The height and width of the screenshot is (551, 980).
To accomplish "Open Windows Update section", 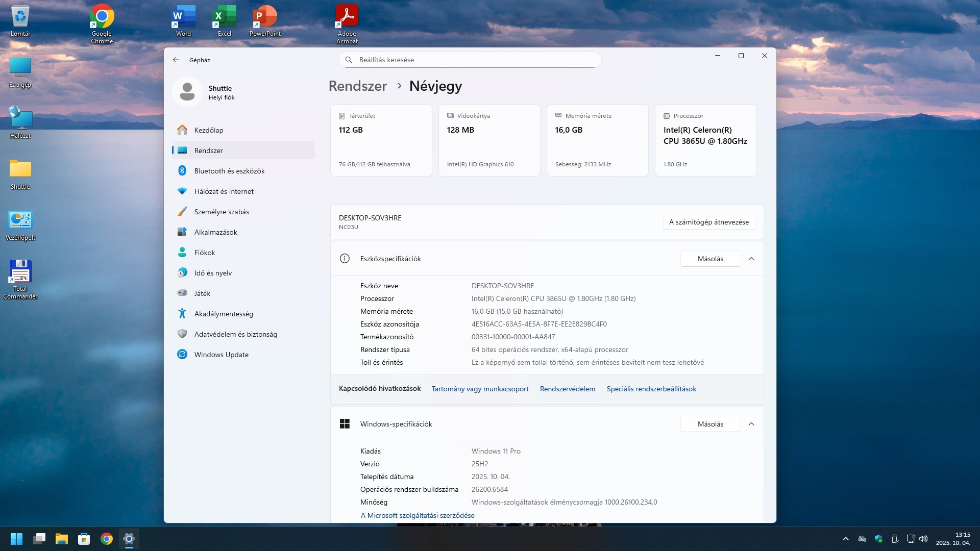I will coord(221,355).
